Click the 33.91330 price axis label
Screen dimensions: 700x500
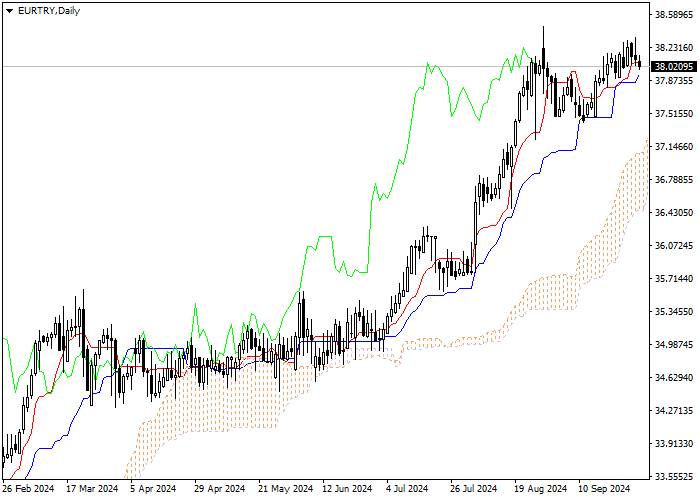pos(674,444)
